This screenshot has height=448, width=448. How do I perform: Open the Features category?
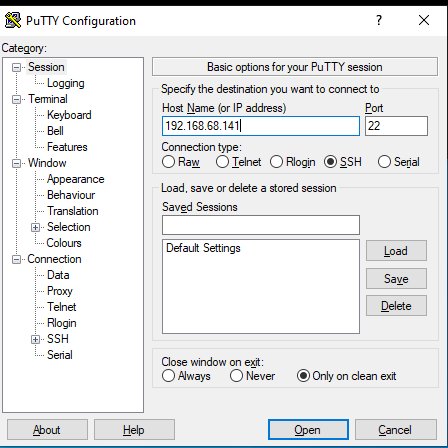pos(67,147)
